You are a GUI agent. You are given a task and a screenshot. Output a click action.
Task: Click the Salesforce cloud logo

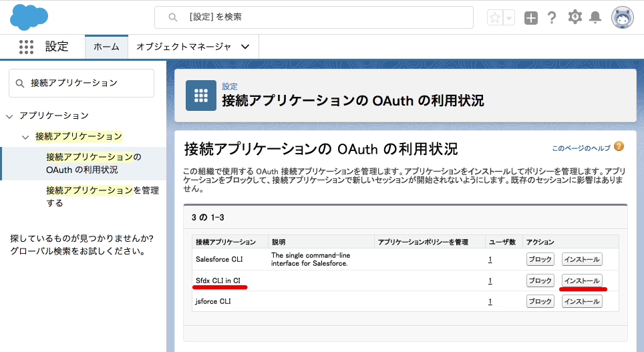click(x=29, y=17)
